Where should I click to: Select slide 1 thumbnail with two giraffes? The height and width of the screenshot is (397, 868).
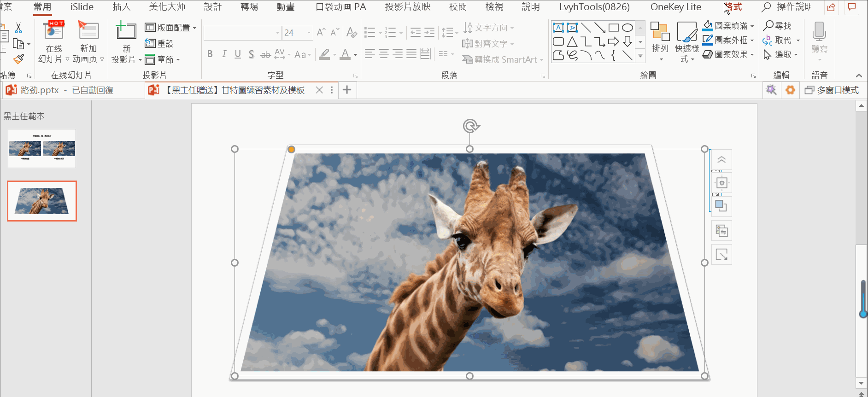tap(42, 148)
